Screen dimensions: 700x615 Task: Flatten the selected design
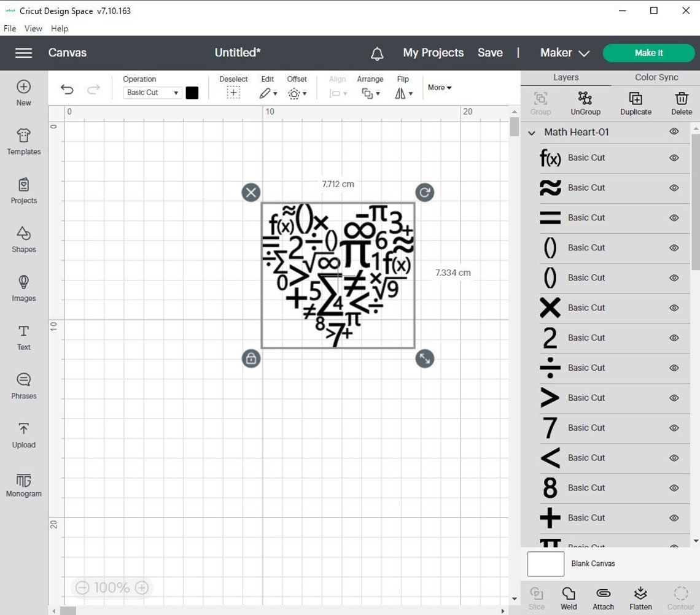click(640, 596)
